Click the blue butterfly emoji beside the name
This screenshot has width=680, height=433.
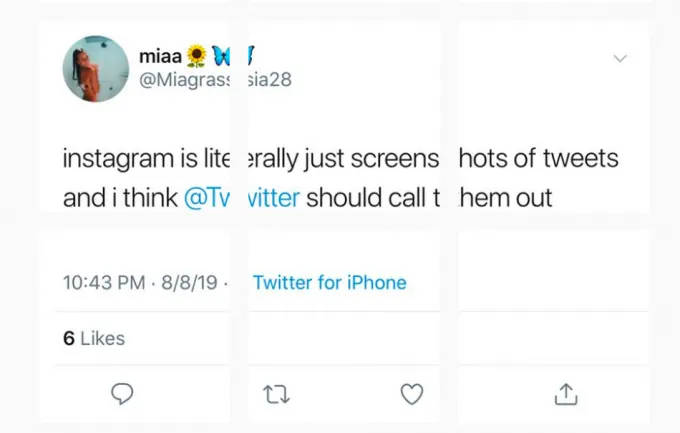[x=221, y=57]
